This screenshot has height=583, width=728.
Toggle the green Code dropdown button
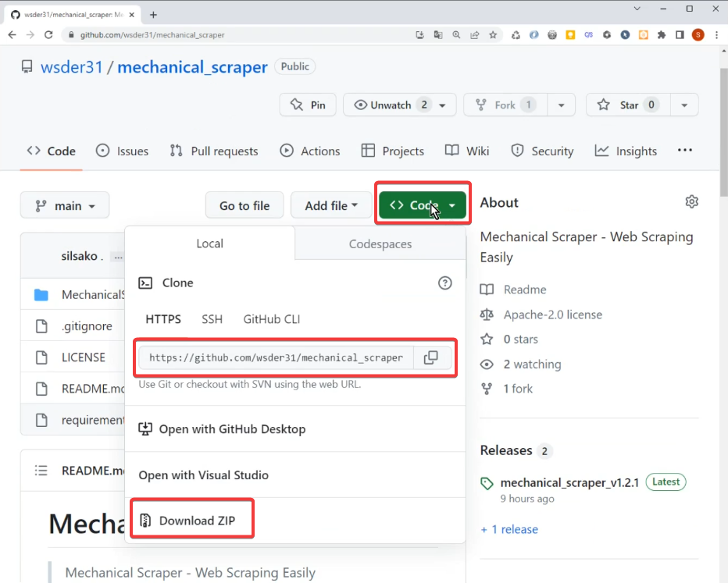click(423, 205)
